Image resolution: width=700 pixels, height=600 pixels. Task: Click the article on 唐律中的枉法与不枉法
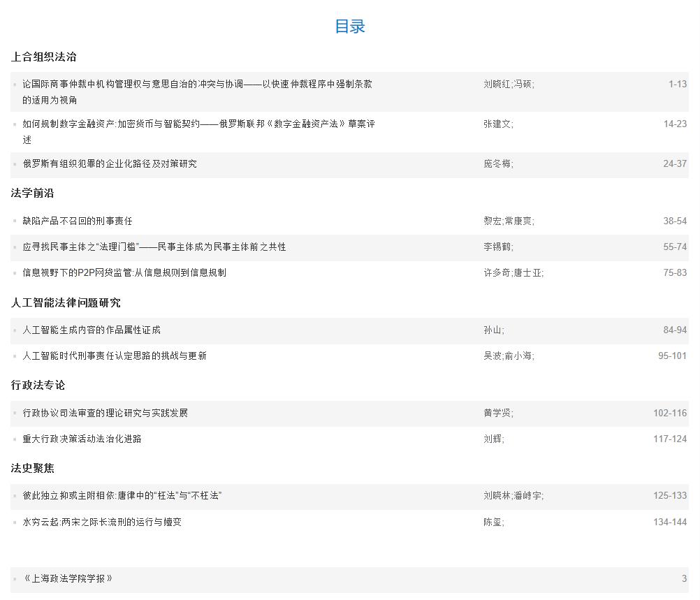click(x=122, y=496)
